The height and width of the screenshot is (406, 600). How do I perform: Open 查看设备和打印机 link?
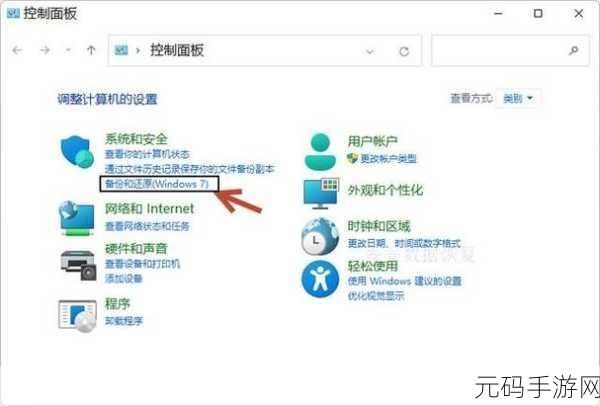142,264
